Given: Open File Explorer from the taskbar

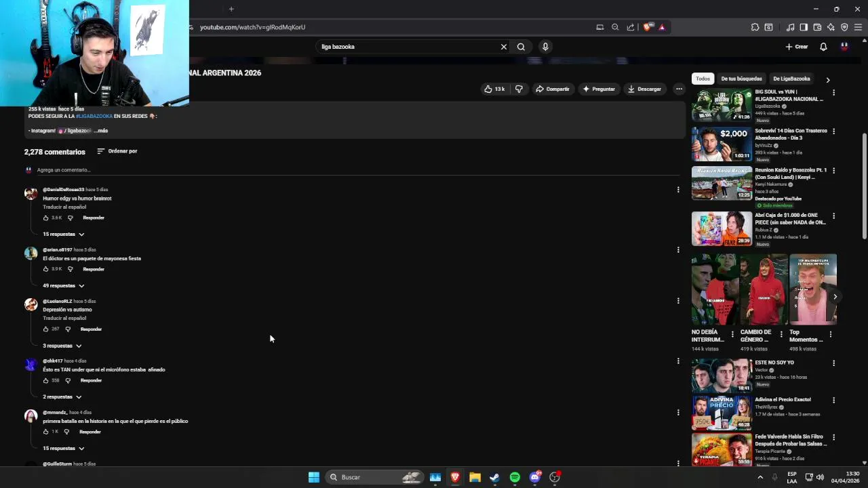Looking at the screenshot, I should (475, 477).
